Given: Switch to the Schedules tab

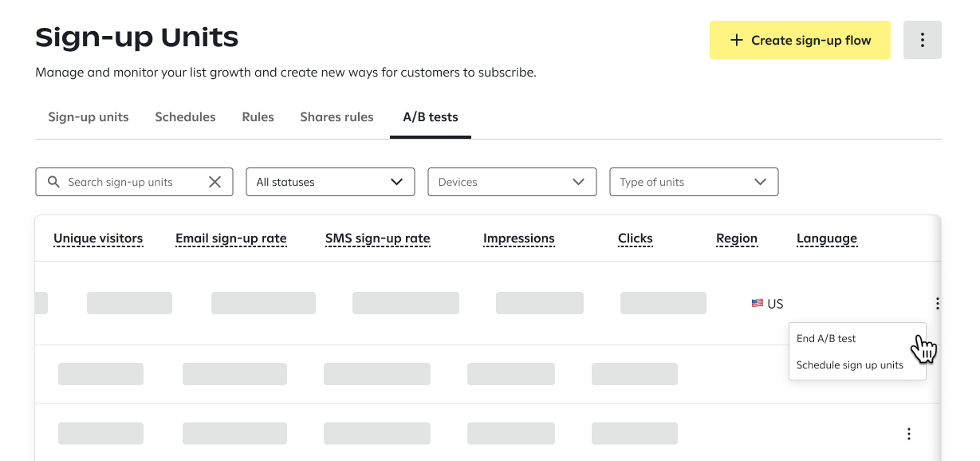Looking at the screenshot, I should coord(185,116).
